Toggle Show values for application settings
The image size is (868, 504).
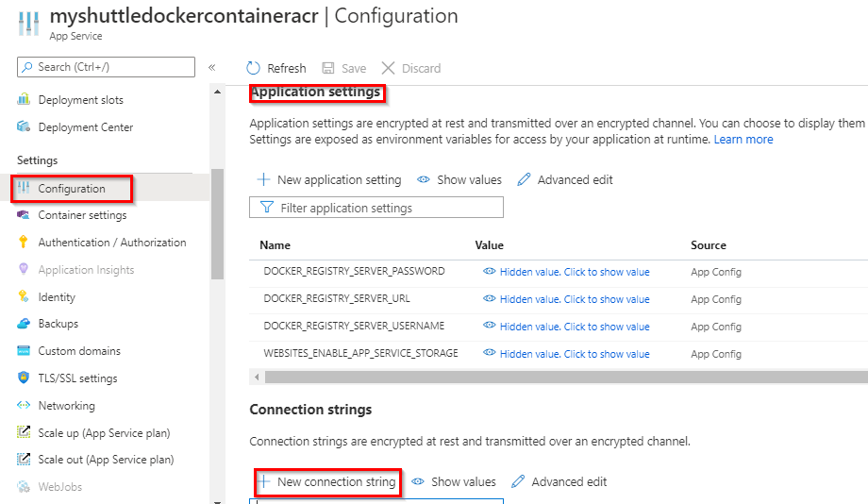[x=459, y=179]
